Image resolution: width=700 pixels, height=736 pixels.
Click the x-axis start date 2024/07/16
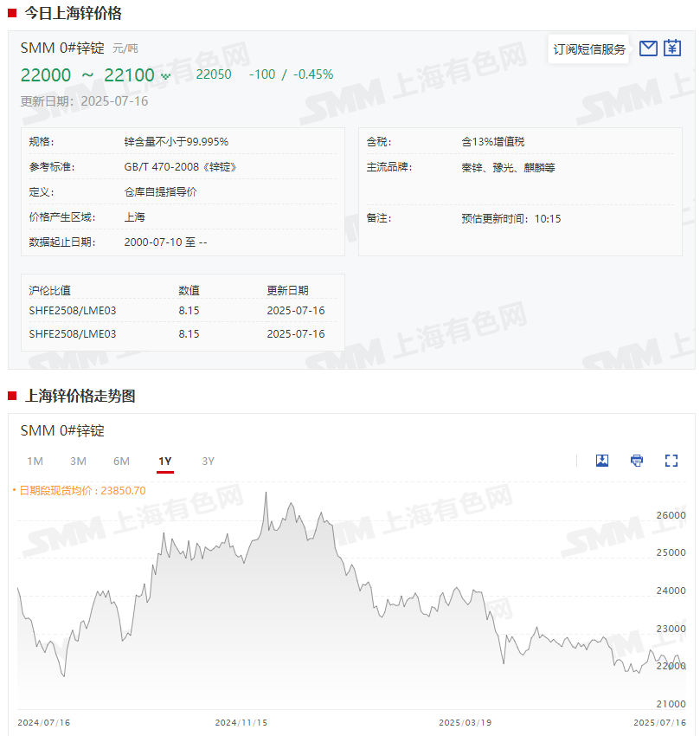click(43, 723)
